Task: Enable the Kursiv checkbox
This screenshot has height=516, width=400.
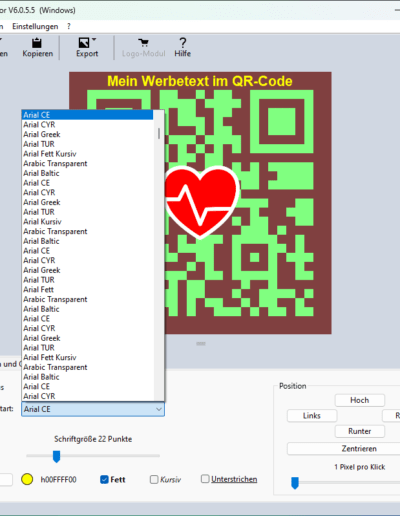Action: 154,479
